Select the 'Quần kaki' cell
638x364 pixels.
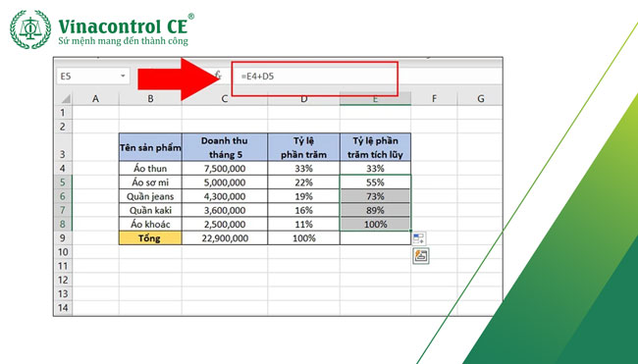click(x=150, y=210)
